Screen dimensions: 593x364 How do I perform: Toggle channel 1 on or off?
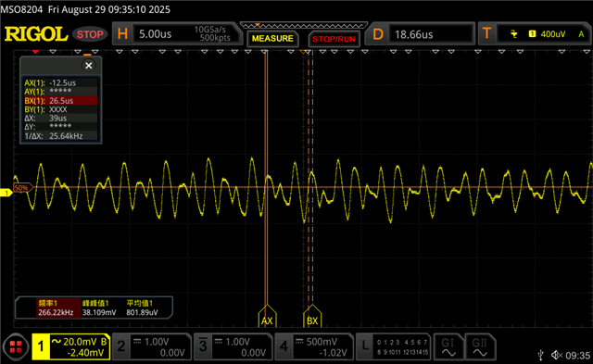point(71,347)
